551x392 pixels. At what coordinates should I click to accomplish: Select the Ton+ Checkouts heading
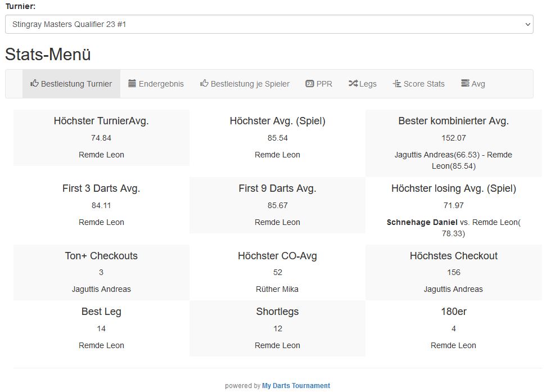101,256
